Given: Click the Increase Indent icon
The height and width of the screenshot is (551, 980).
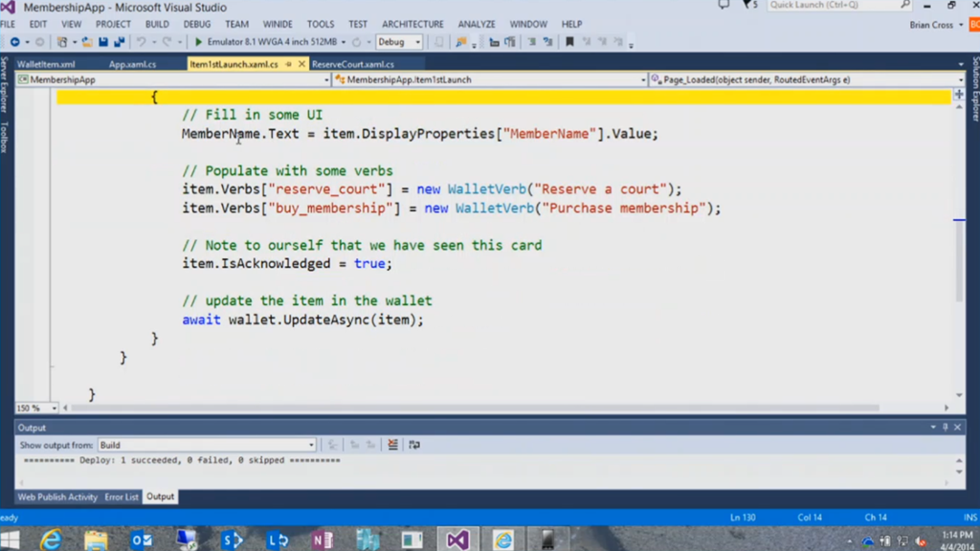Looking at the screenshot, I should coord(510,42).
